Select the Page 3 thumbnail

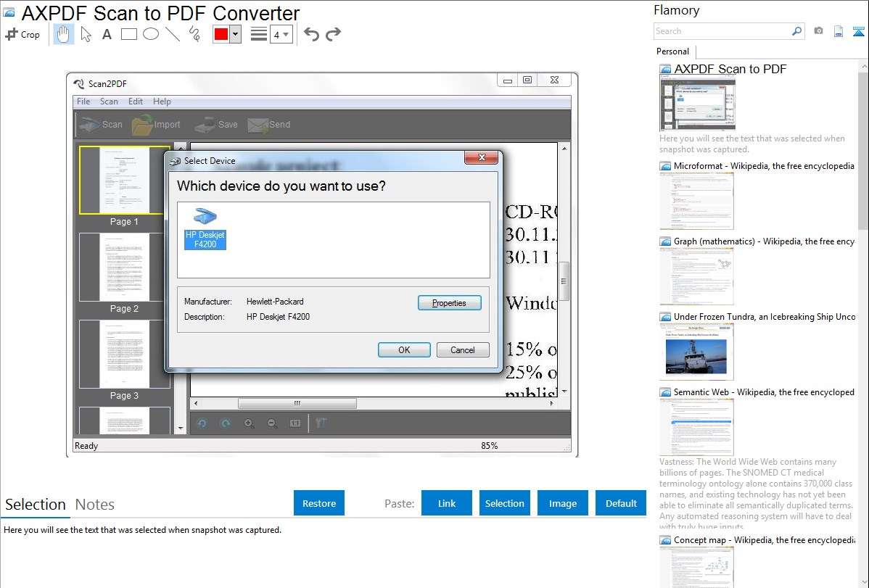click(x=124, y=354)
